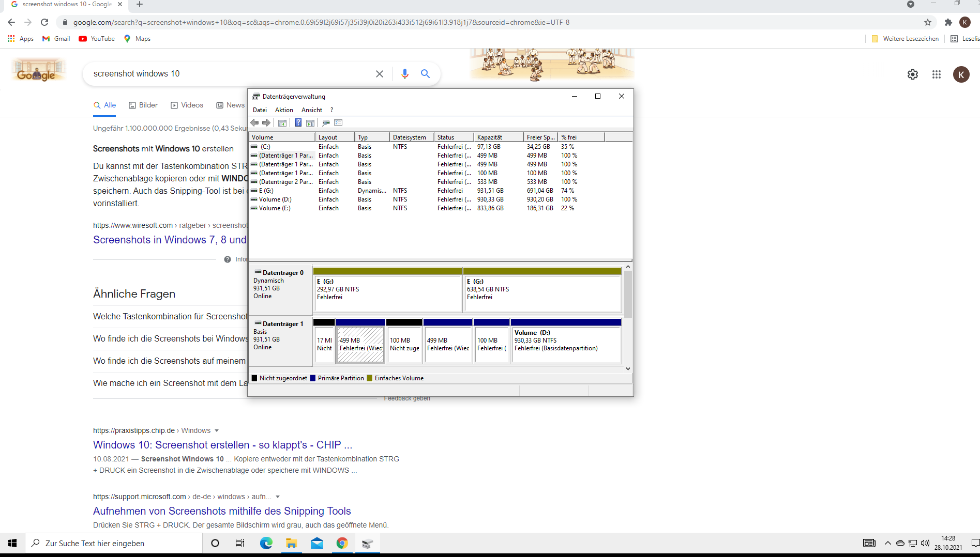Expand dropdown arrow next to support.microsoft.com result
The width and height of the screenshot is (980, 557).
(x=278, y=497)
